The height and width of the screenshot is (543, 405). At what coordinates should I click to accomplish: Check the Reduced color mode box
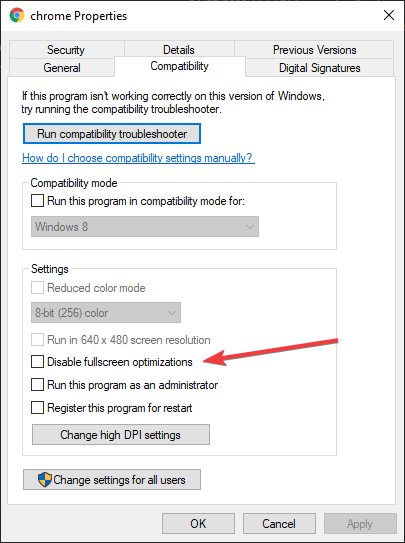(37, 288)
